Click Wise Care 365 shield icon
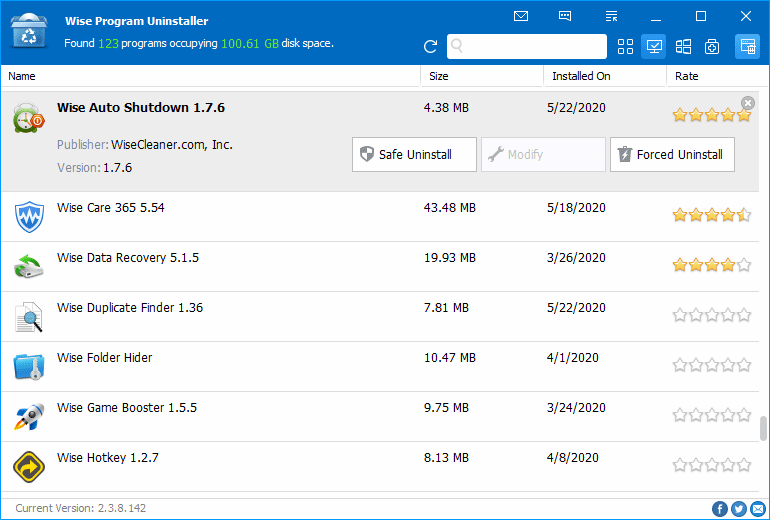 click(x=29, y=217)
